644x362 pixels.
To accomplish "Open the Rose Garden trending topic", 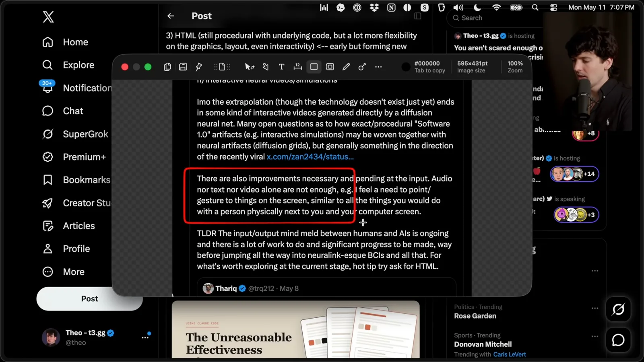I will pos(475,316).
